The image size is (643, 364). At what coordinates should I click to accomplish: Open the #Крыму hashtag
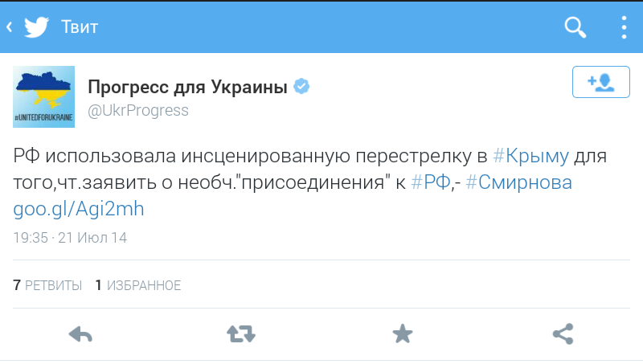click(530, 155)
